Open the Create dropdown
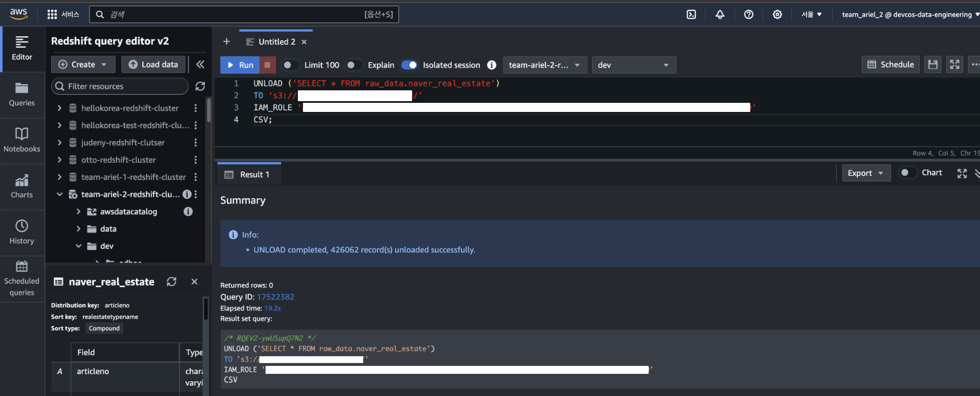The image size is (980, 396). pos(83,64)
